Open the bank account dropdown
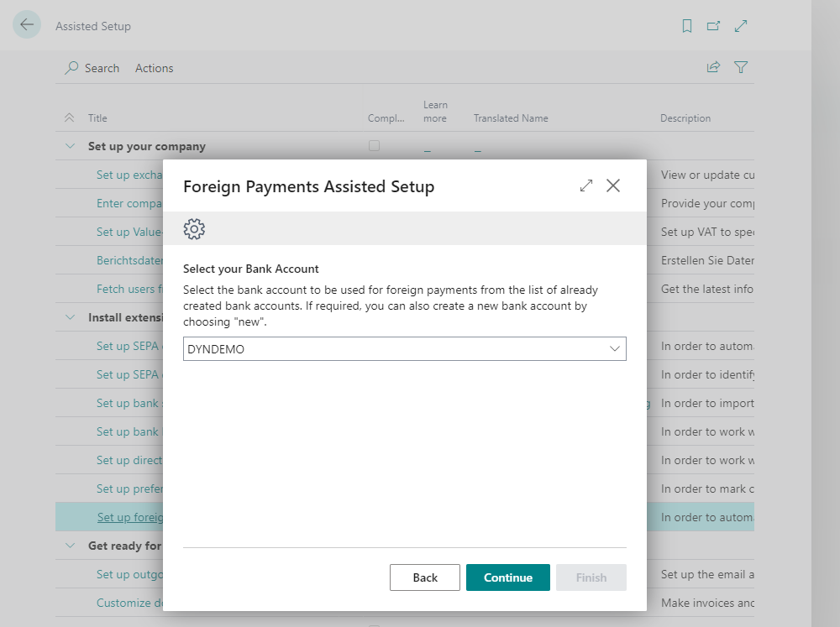 (x=614, y=348)
